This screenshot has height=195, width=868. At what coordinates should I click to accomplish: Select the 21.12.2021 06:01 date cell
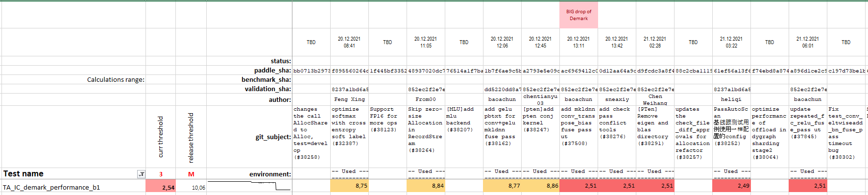tap(808, 42)
